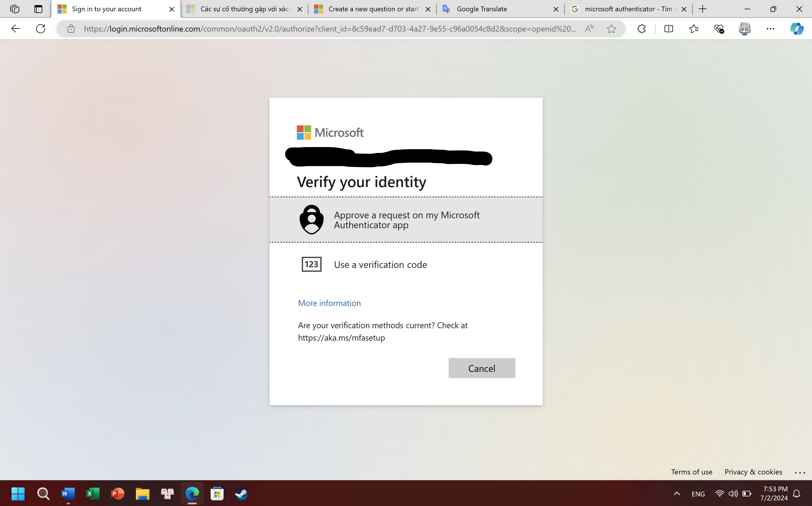Image resolution: width=812 pixels, height=506 pixels.
Task: Click the back navigation arrow
Action: coord(16,29)
